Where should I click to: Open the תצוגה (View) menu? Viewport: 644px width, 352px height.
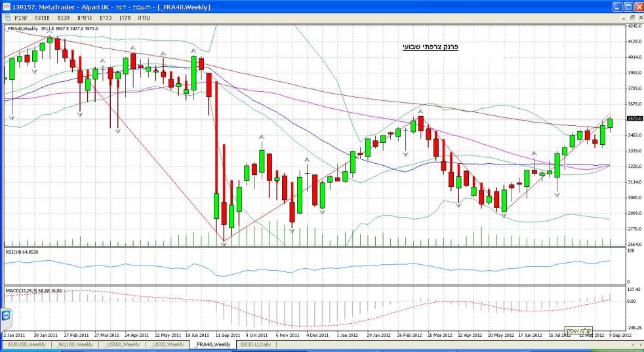point(43,18)
